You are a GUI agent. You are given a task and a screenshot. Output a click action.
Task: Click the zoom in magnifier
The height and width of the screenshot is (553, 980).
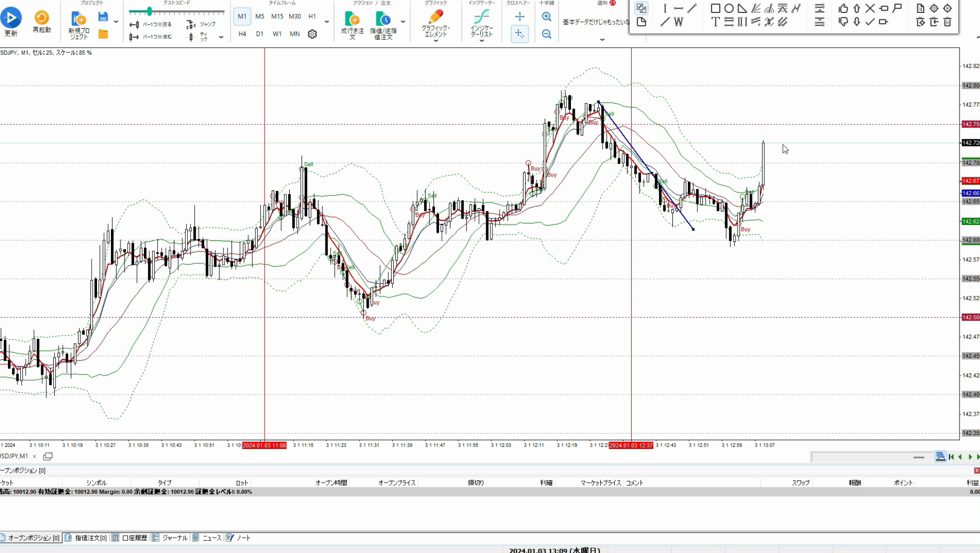coord(546,17)
